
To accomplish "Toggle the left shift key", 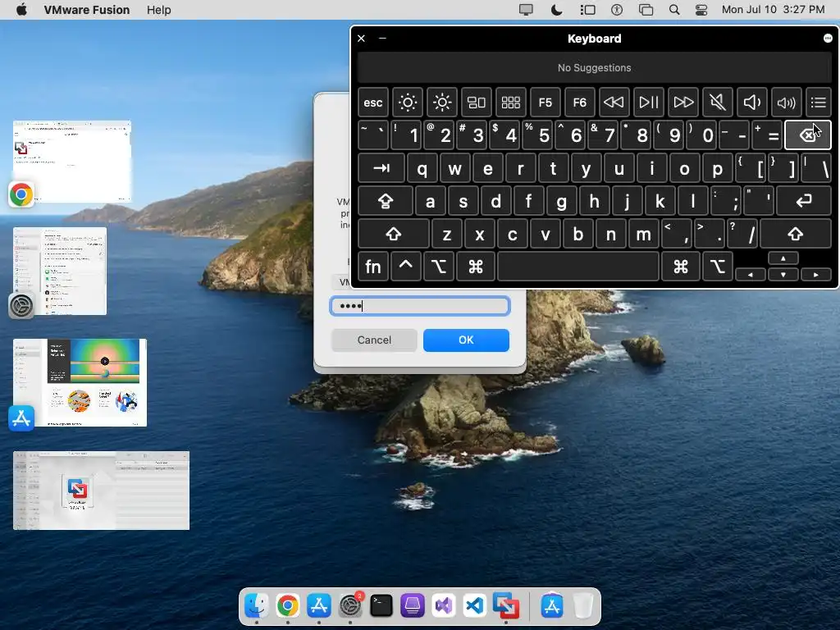I will [394, 234].
